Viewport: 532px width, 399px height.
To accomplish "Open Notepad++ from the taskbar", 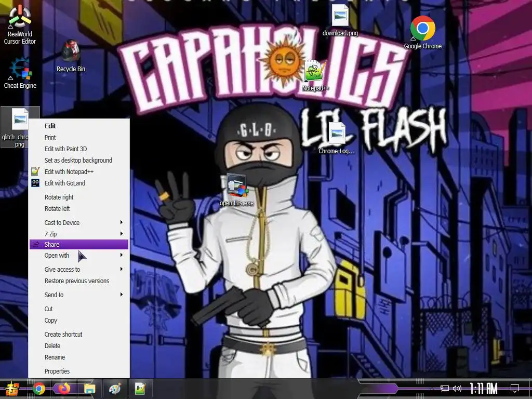I will pos(140,389).
